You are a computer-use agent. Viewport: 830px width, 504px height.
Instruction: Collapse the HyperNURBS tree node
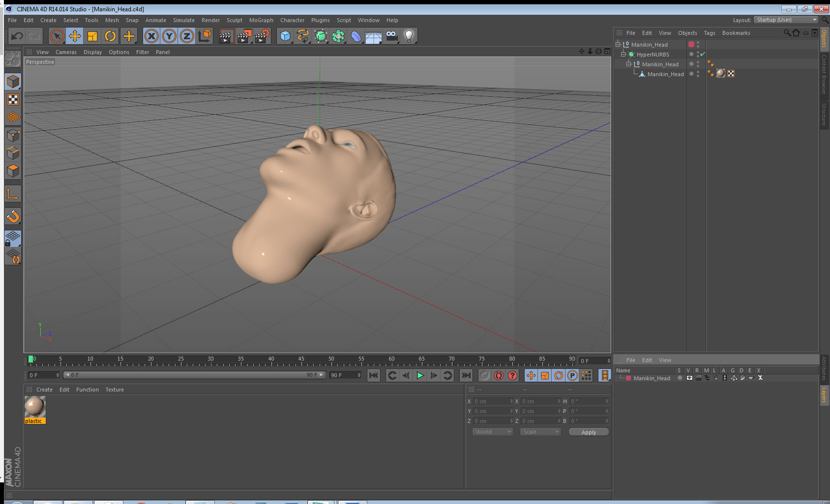click(x=623, y=54)
